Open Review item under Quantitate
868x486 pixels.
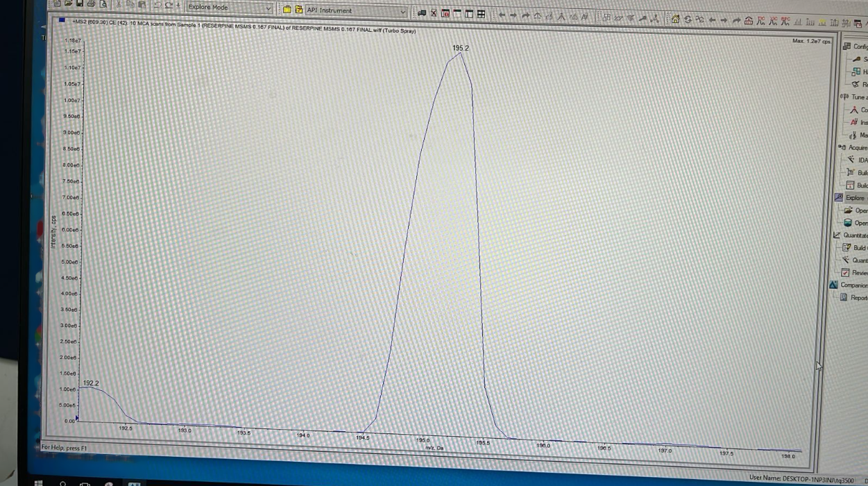point(855,273)
